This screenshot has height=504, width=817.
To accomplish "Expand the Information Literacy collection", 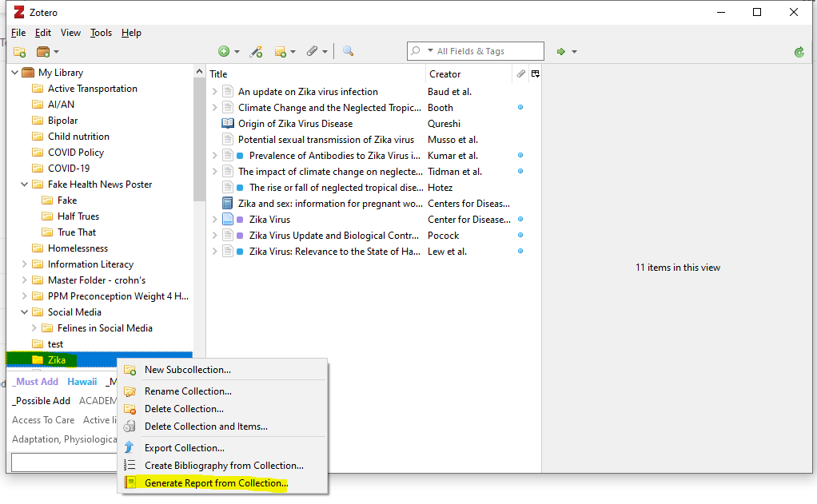I will (24, 264).
